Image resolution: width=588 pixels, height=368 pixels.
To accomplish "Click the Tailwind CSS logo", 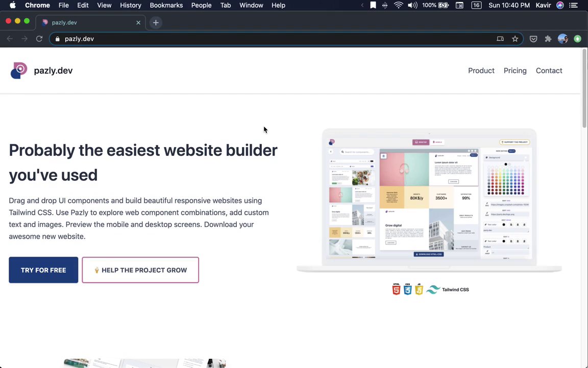I will 433,289.
